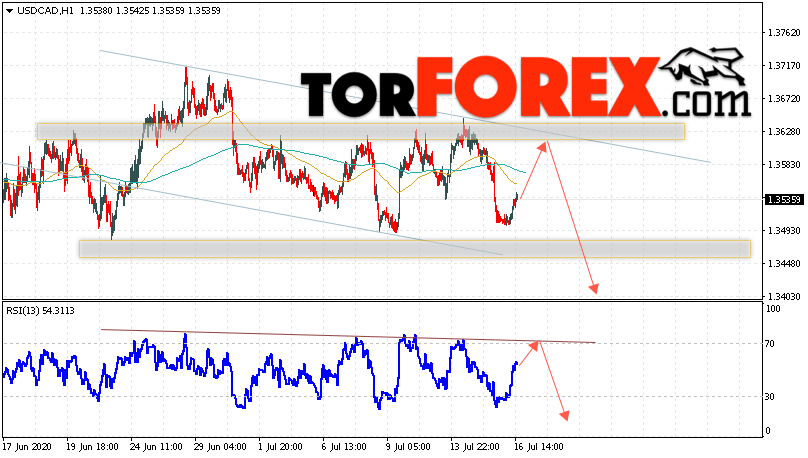Select price axis level 1.34030
808x458 pixels.
tap(784, 297)
